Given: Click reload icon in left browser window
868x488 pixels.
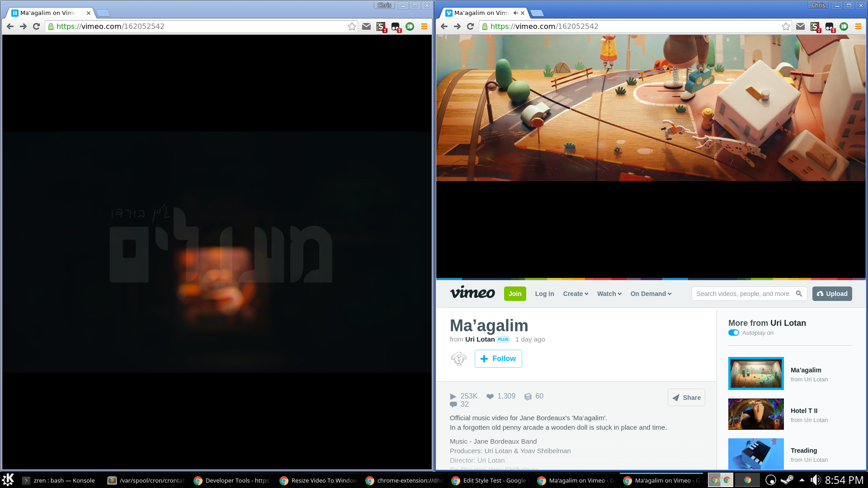Looking at the screenshot, I should 37,27.
